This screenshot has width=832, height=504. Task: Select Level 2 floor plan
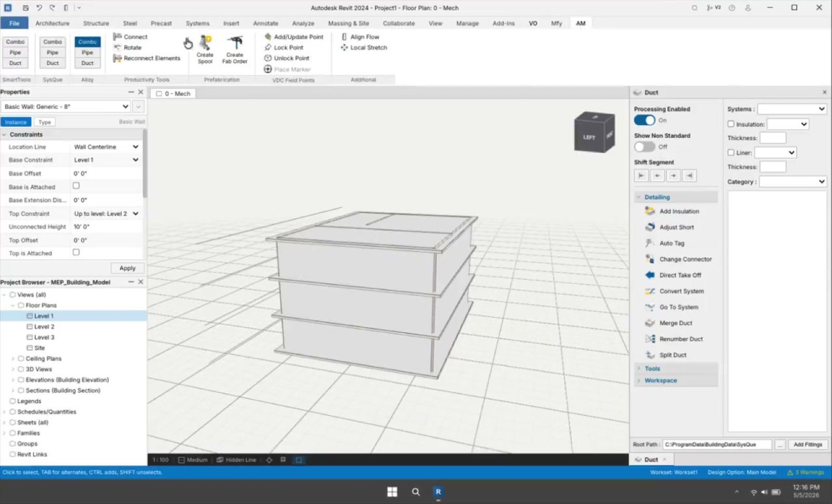(44, 326)
